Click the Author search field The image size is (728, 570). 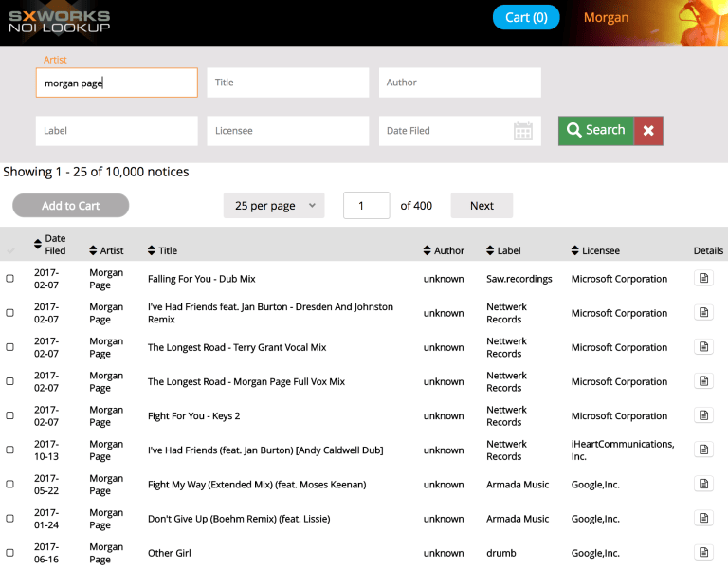(460, 83)
